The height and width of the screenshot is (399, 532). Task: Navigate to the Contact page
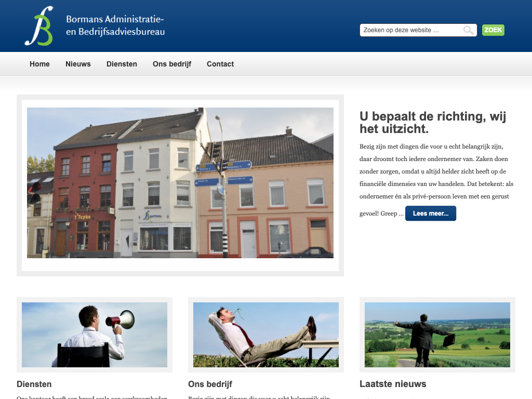(x=220, y=64)
